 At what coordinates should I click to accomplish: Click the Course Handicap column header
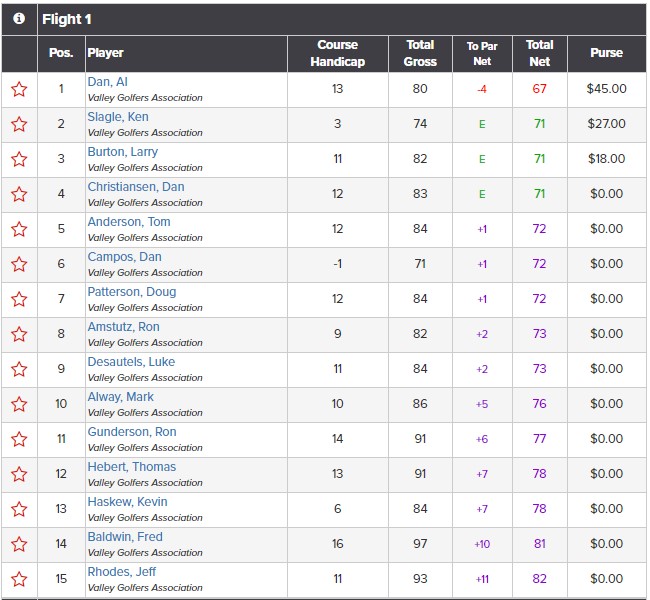pos(337,53)
